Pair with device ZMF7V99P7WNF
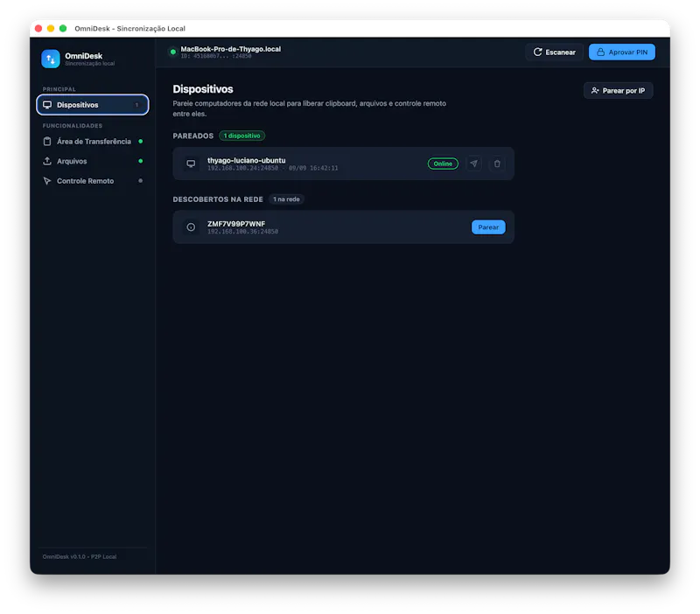This screenshot has height=614, width=700. pyautogui.click(x=488, y=227)
